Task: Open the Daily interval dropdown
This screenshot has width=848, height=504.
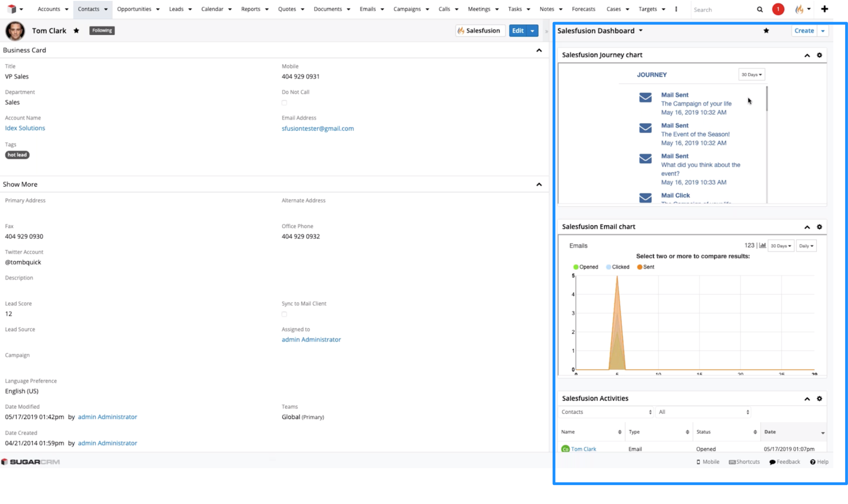Action: [806, 246]
